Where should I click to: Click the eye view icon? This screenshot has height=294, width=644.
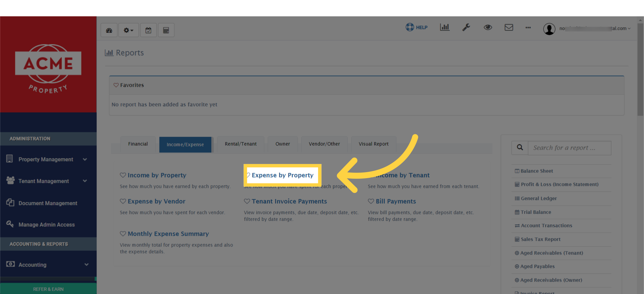click(x=488, y=27)
